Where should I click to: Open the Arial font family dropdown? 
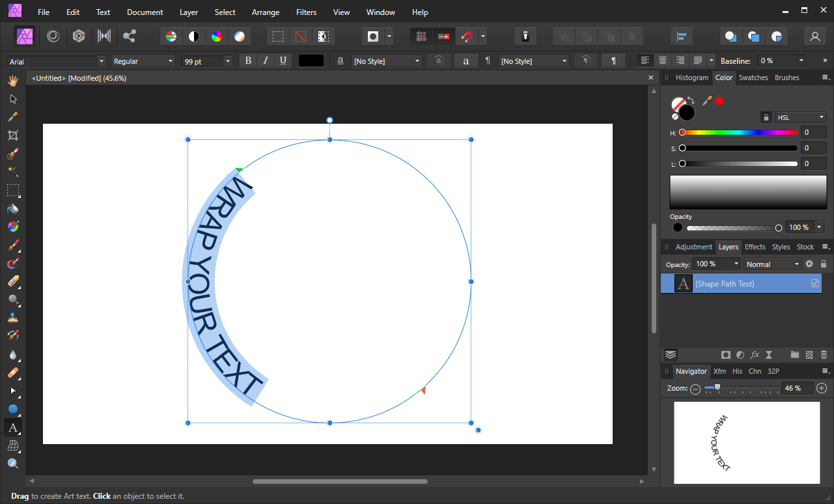coord(56,61)
